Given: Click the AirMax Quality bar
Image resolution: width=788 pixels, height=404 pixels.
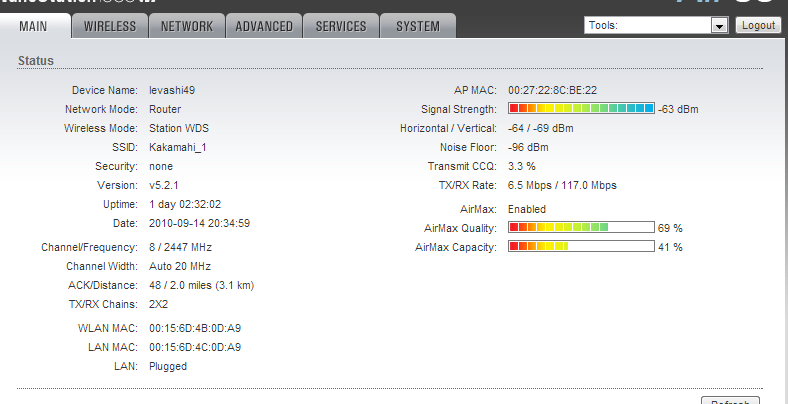Looking at the screenshot, I should (x=581, y=228).
